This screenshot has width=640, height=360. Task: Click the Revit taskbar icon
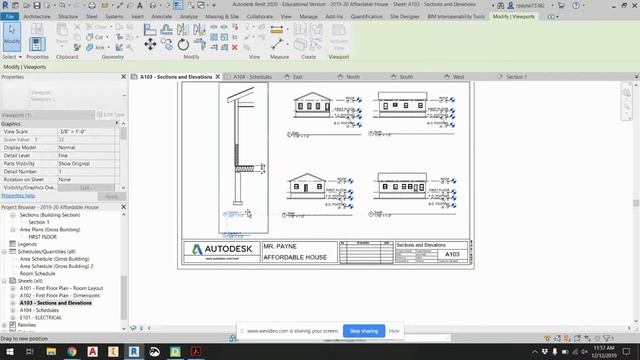[x=134, y=351]
